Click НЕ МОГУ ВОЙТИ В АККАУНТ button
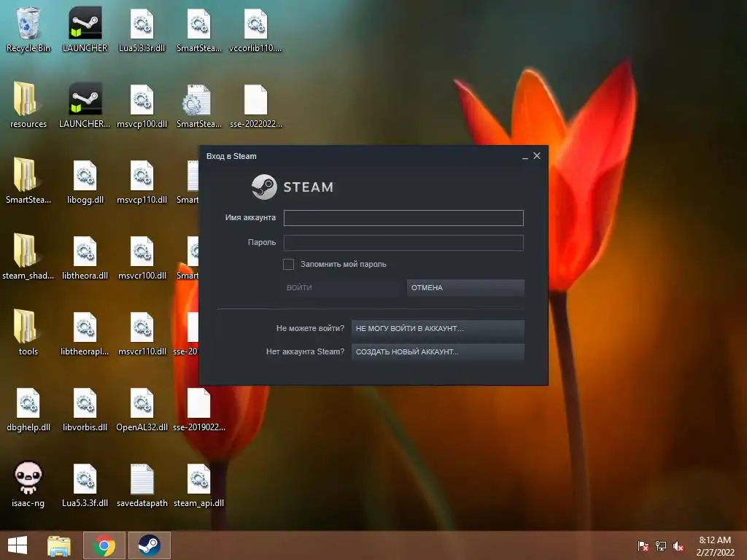Image resolution: width=747 pixels, height=560 pixels. 438,329
